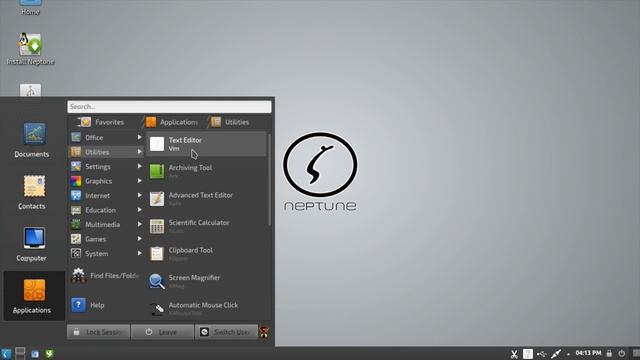The image size is (640, 360).
Task: Open the network connection tray icon
Action: (x=556, y=353)
